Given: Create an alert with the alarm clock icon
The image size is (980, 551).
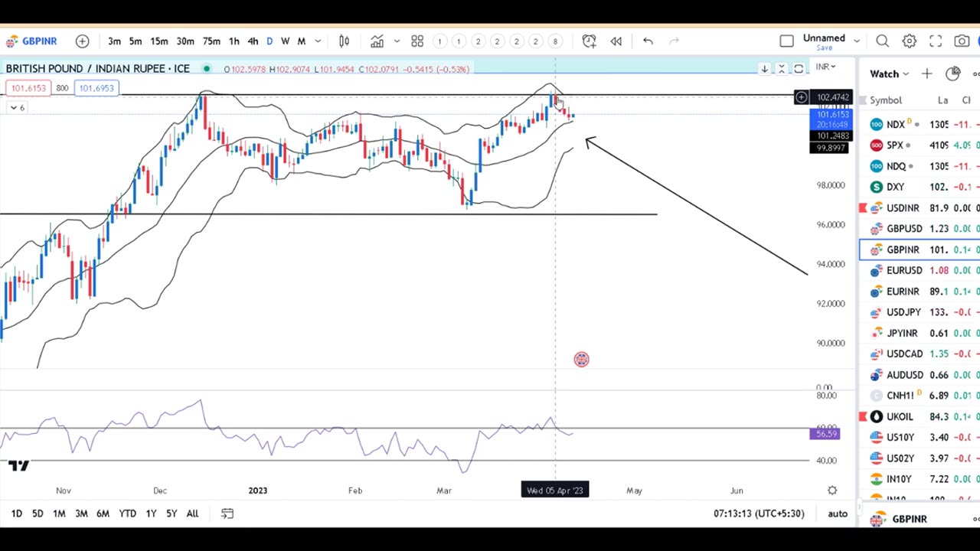Looking at the screenshot, I should pos(589,41).
